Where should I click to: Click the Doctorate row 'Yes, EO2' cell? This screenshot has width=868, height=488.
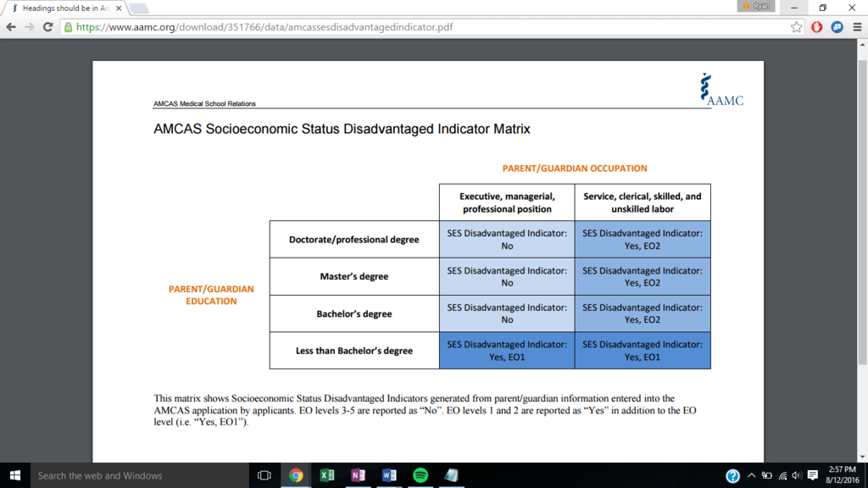(x=643, y=240)
